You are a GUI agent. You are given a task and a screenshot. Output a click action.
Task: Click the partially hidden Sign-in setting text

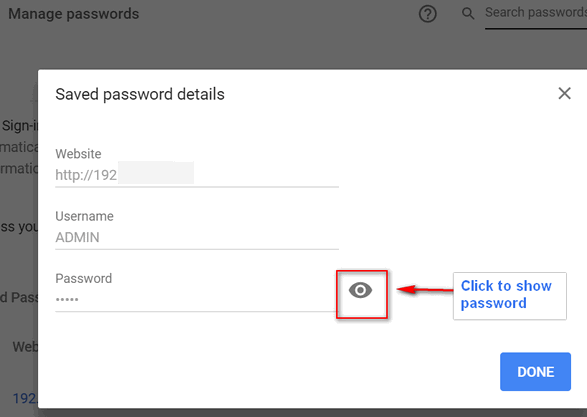[x=19, y=126]
